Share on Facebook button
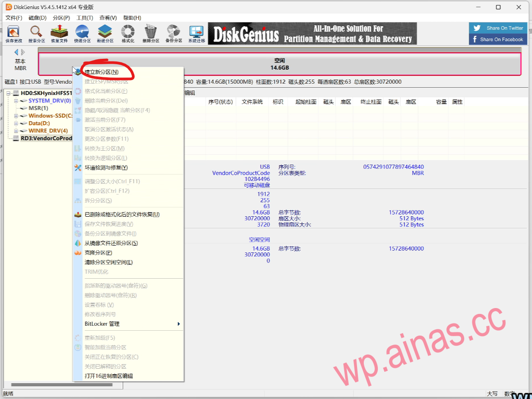Screen dimensions: 532x399 [498, 39]
